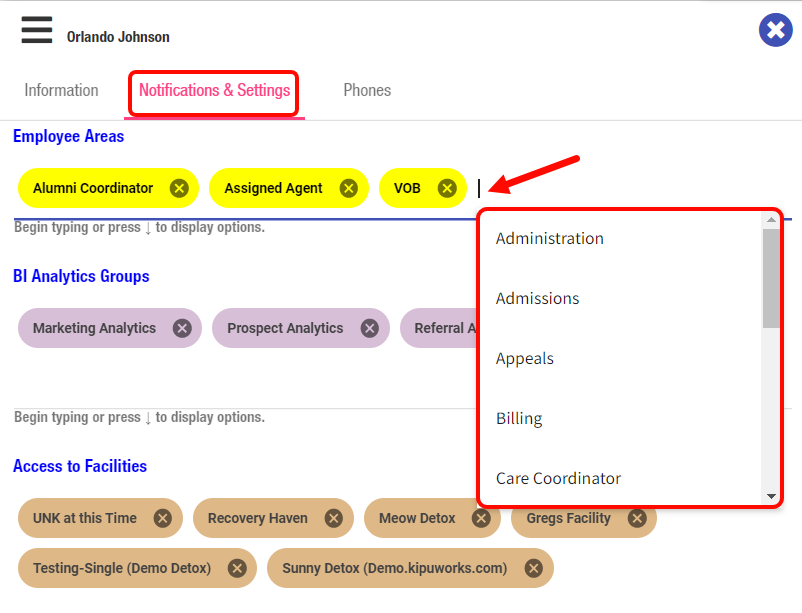Select Admissions from the dropdown list
The width and height of the screenshot is (802, 613).
click(x=538, y=298)
